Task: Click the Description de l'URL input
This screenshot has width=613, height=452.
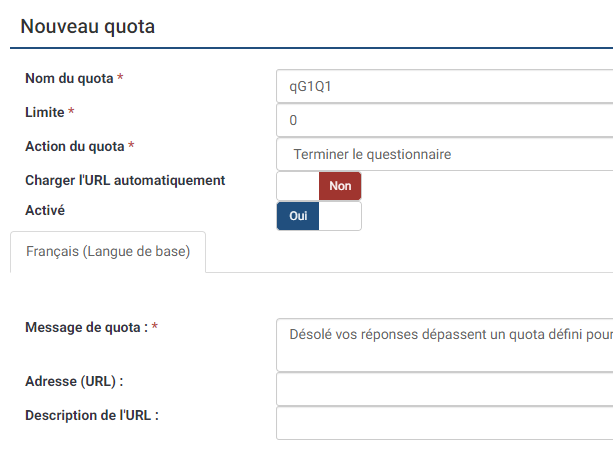Action: [444, 422]
